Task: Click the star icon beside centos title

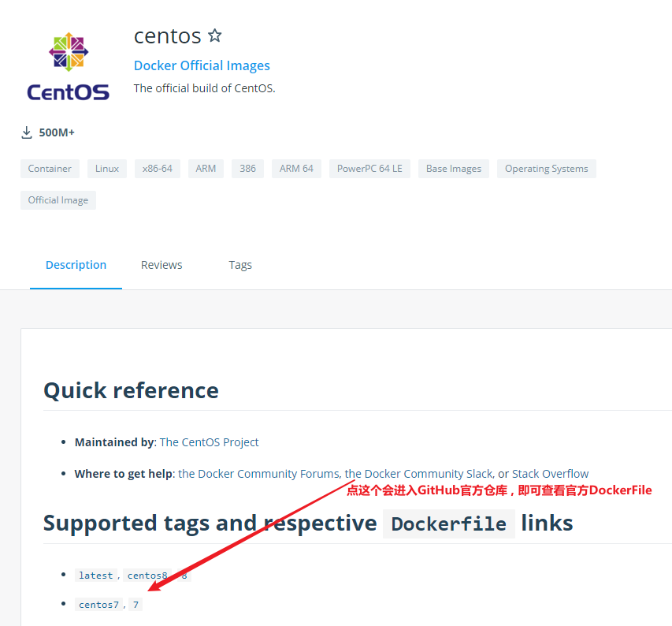Action: [x=215, y=35]
